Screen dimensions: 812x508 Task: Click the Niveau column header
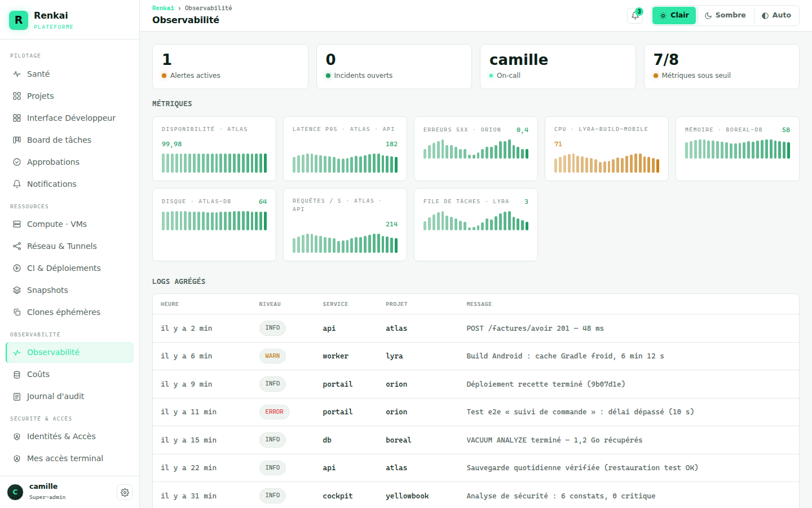tap(270, 304)
